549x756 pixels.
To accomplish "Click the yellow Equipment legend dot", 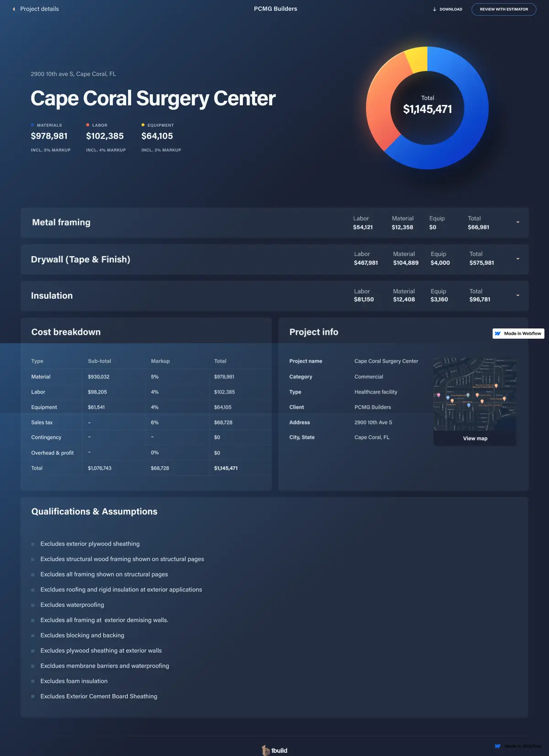I will tap(143, 125).
